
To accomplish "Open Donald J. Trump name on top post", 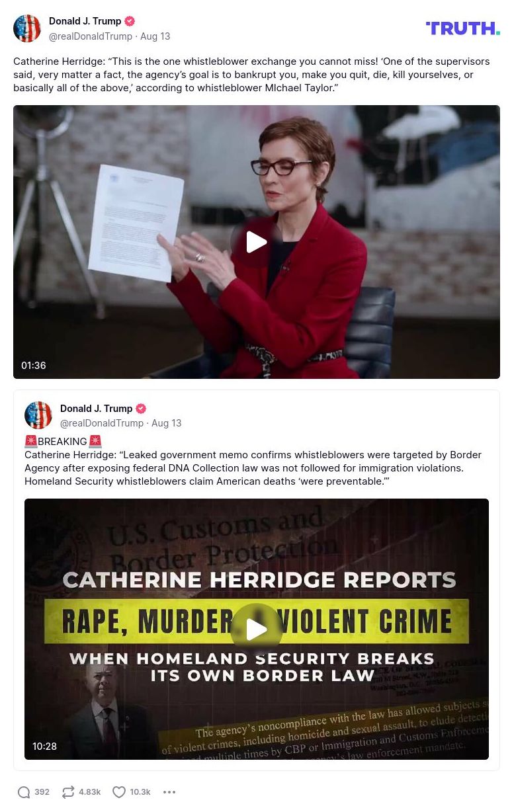I will [x=85, y=21].
